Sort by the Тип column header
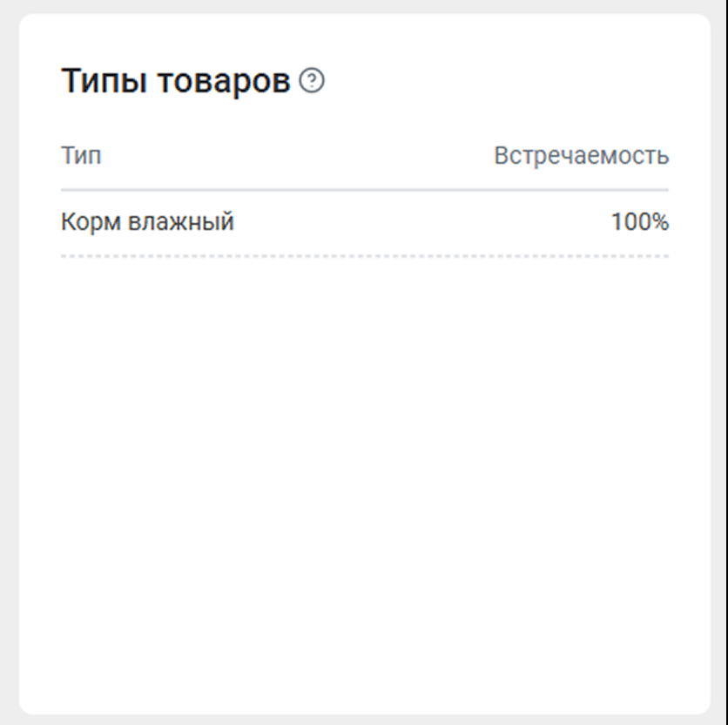 point(81,156)
